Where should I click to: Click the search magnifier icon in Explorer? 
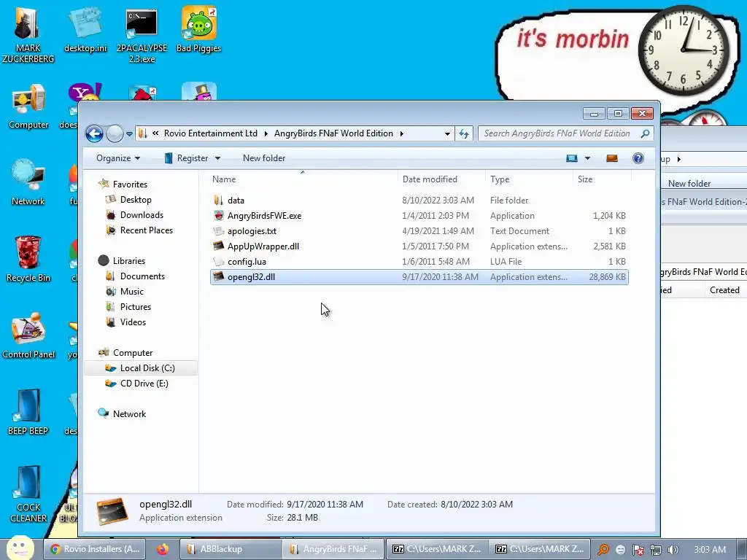tap(645, 134)
